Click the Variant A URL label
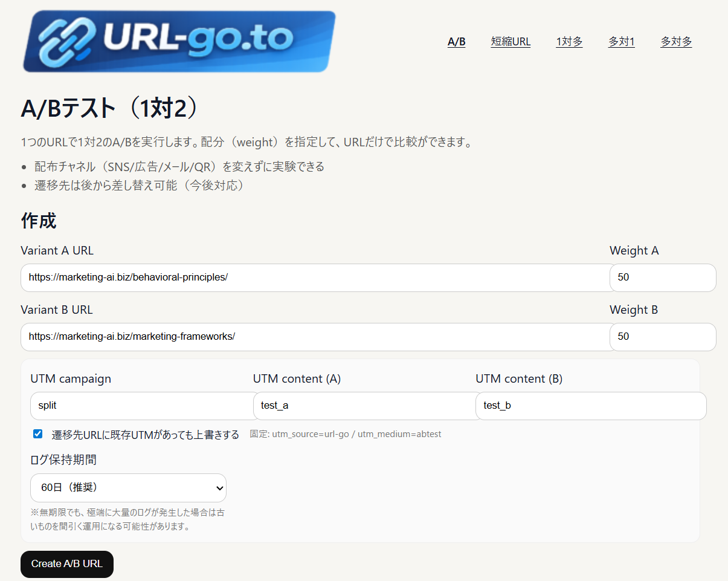 (x=57, y=250)
